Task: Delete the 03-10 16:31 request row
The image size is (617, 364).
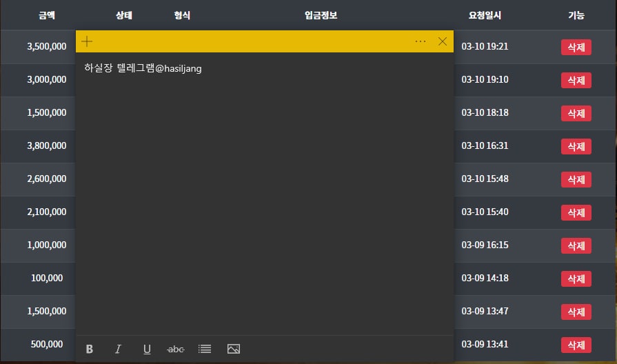Action: pos(576,146)
